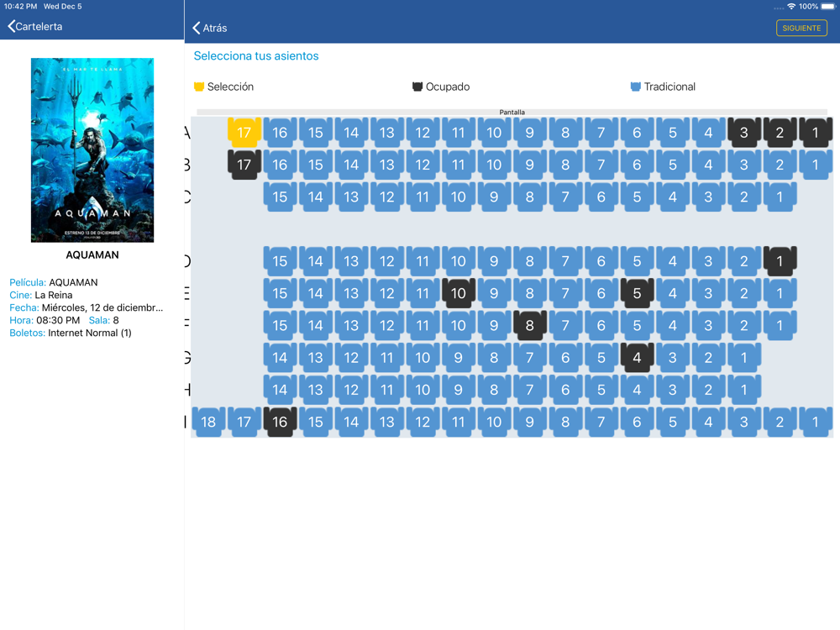Tap occupied seat 4 in row G
The width and height of the screenshot is (840, 630).
tap(637, 357)
